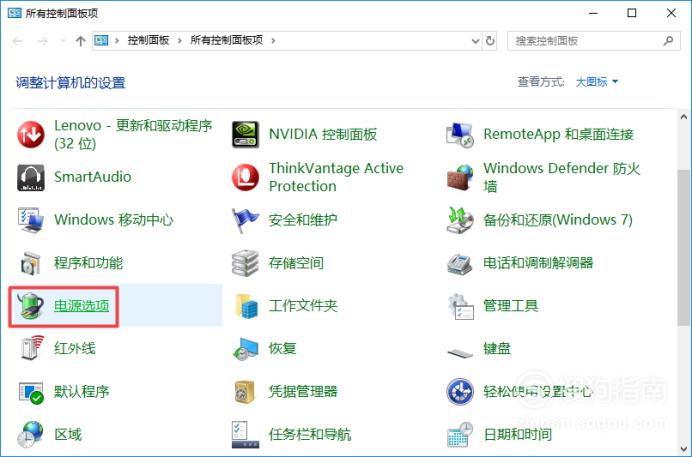Click the Administrative Tools gear icon
This screenshot has width=692, height=457.
[460, 306]
